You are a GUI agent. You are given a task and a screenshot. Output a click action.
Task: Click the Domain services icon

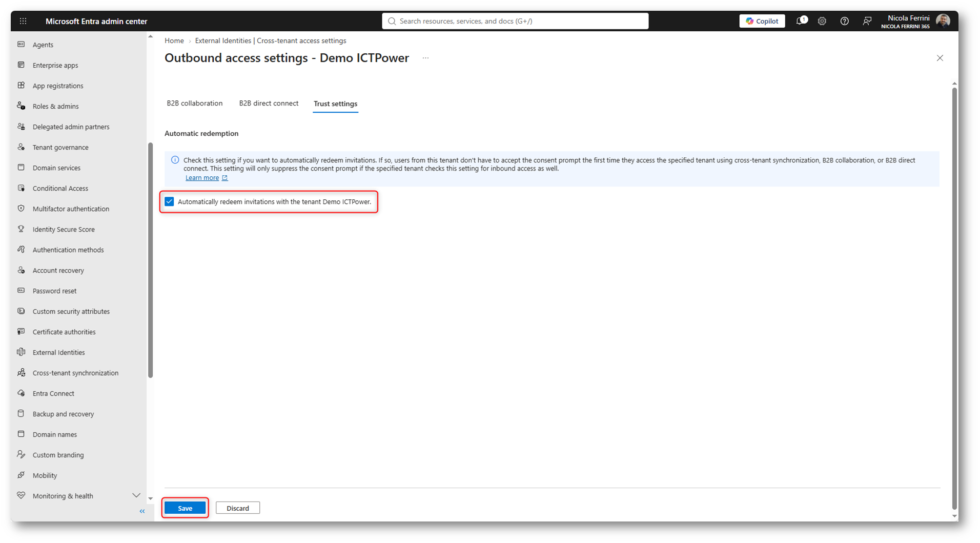(x=21, y=168)
